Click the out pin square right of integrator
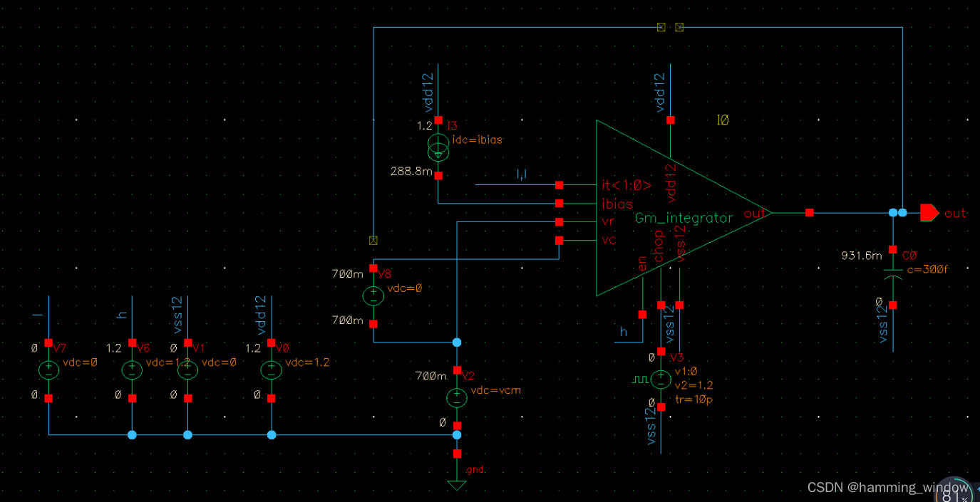 [x=809, y=212]
